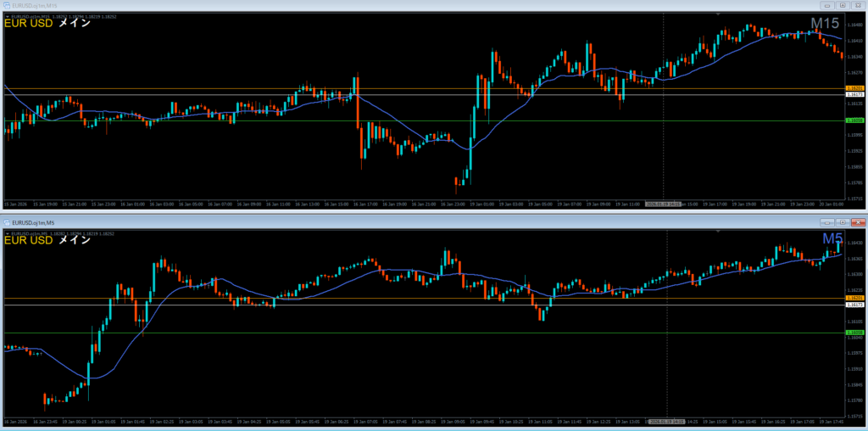Click the メイン label in the M15 chart
The image size is (868, 431).
pos(75,24)
